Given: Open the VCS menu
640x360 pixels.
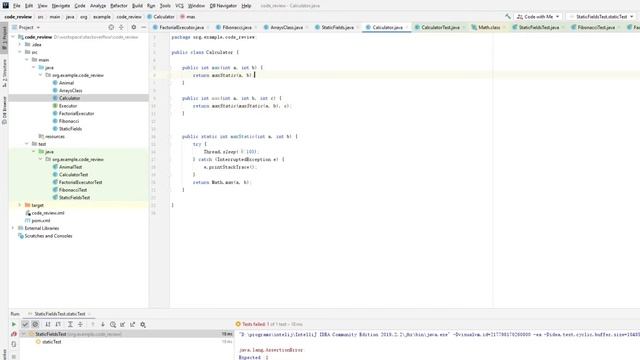Looking at the screenshot, I should point(179,6).
